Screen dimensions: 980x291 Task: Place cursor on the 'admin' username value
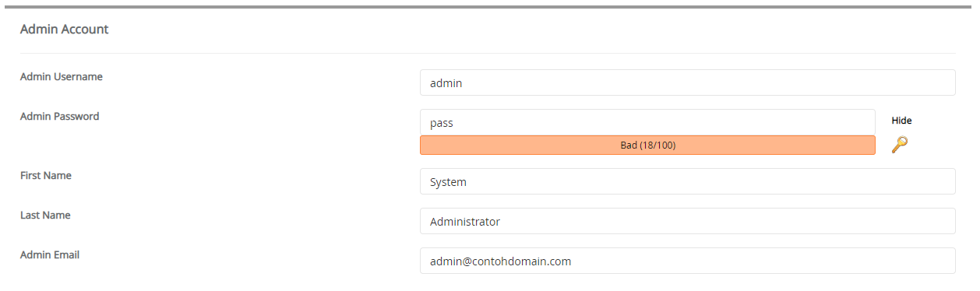446,82
